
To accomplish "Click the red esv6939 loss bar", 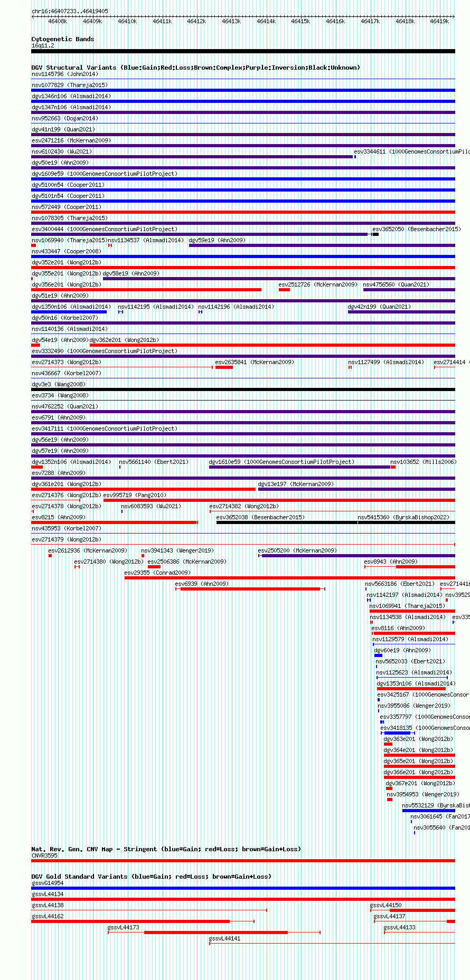I will click(250, 589).
